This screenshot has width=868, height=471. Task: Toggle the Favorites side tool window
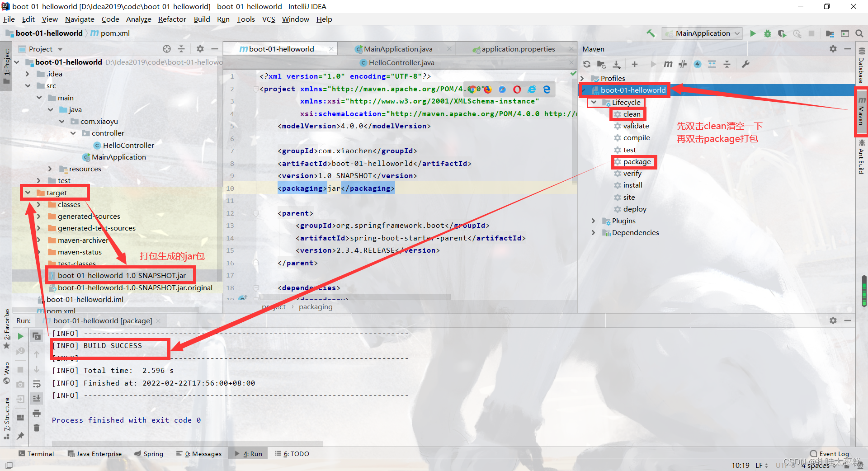tap(6, 329)
